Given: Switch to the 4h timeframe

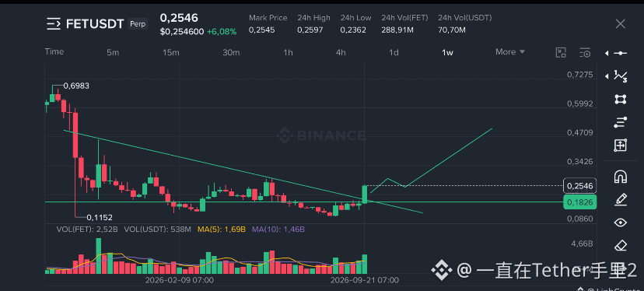Looking at the screenshot, I should (x=341, y=53).
